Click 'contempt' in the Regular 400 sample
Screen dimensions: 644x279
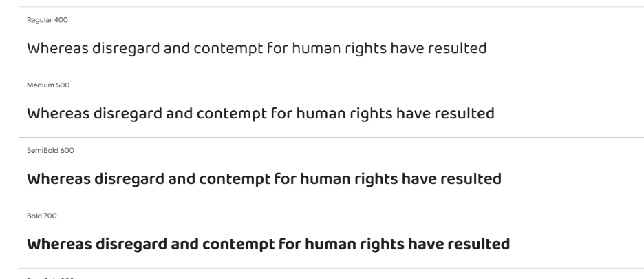[228, 50]
